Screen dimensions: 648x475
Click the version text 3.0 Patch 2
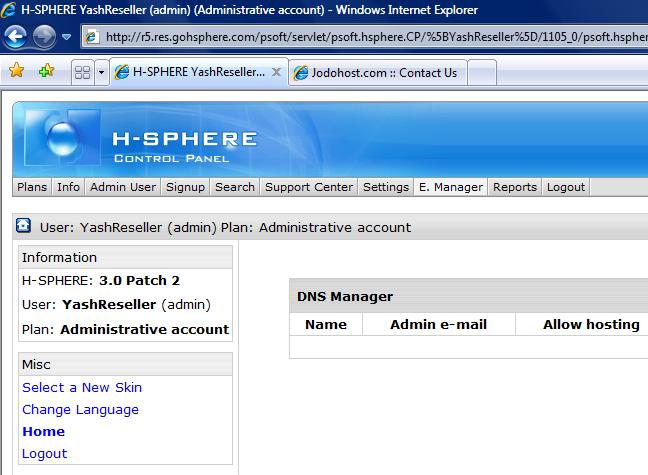pos(139,280)
